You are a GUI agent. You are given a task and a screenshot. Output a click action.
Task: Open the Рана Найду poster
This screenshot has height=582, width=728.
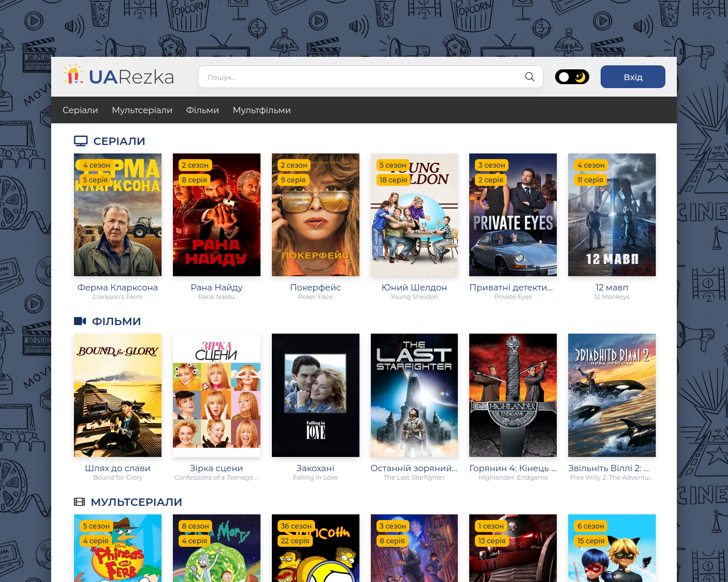point(217,215)
